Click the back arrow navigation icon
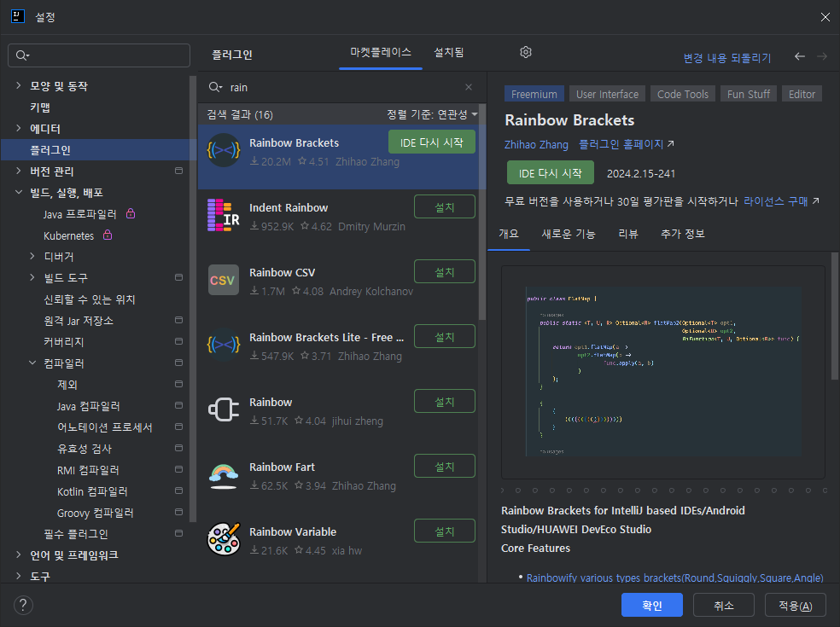 click(x=800, y=56)
